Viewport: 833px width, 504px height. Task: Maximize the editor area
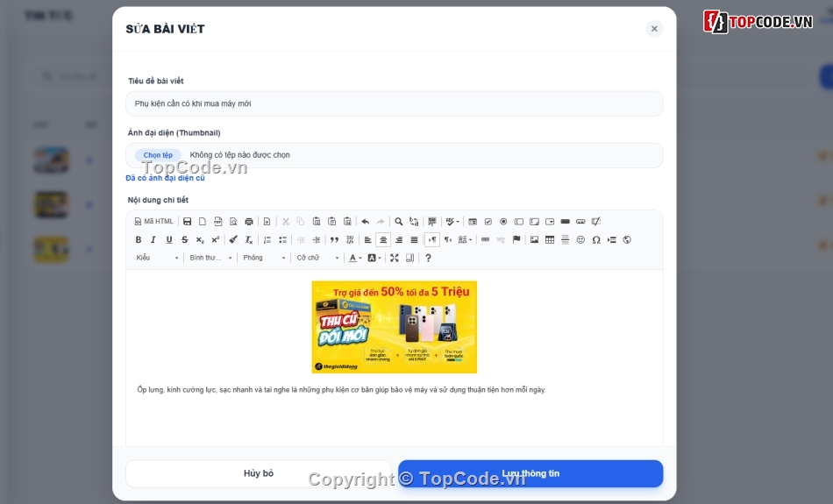click(x=395, y=258)
